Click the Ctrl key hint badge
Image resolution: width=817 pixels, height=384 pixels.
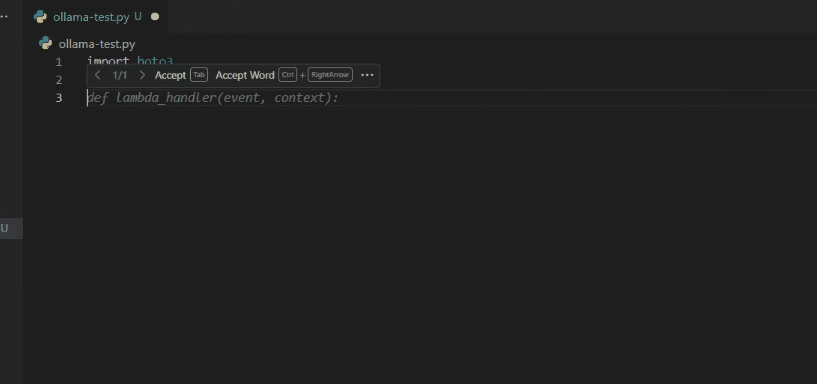[288, 75]
